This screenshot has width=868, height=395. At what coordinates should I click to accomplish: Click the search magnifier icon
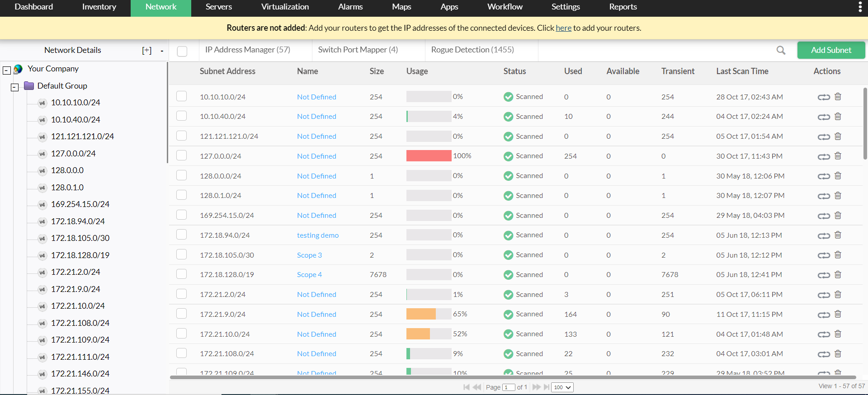[781, 50]
